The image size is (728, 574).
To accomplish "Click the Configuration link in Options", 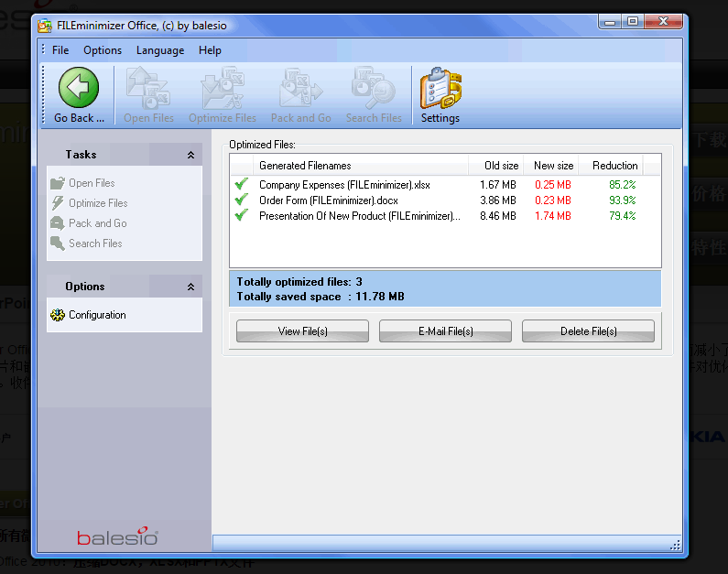I will [x=97, y=315].
